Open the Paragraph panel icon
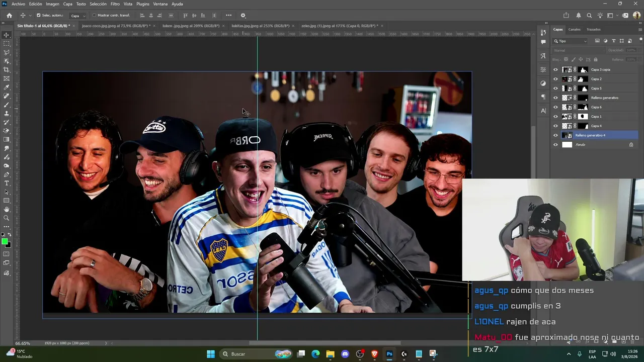This screenshot has width=644, height=362. 543,97
